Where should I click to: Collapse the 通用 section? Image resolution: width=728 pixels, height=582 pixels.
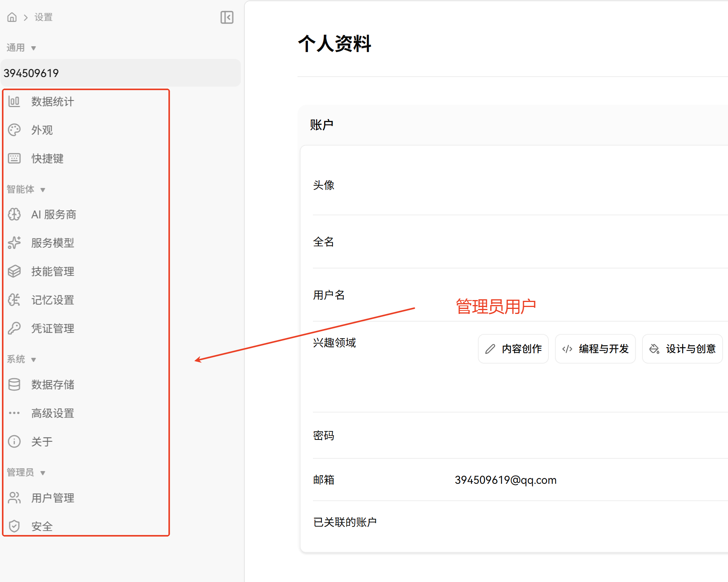34,48
